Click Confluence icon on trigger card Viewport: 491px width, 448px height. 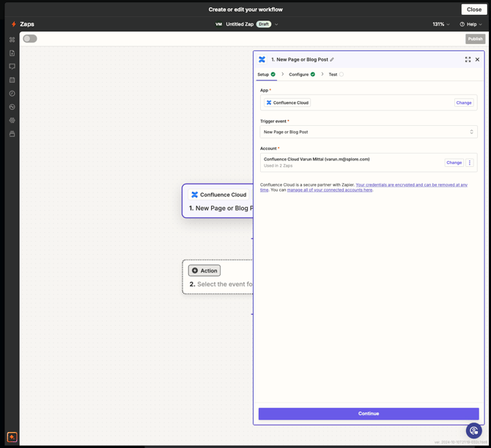pyautogui.click(x=194, y=195)
